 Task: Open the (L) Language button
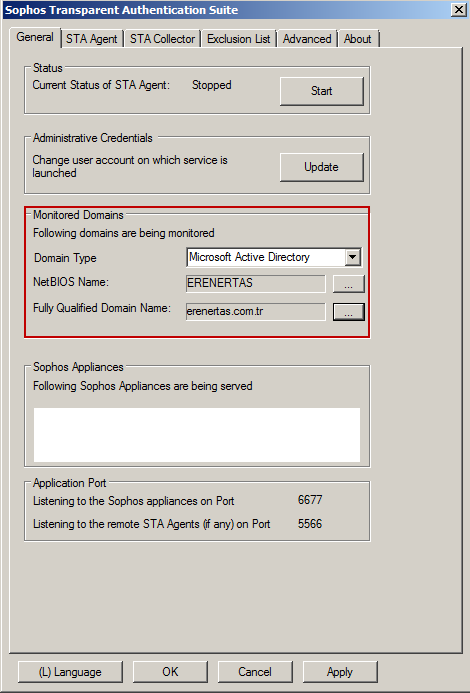pos(70,672)
